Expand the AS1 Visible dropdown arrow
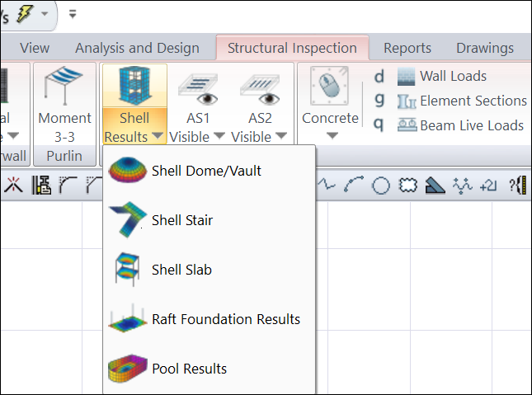This screenshot has width=532, height=395. pyautogui.click(x=219, y=137)
